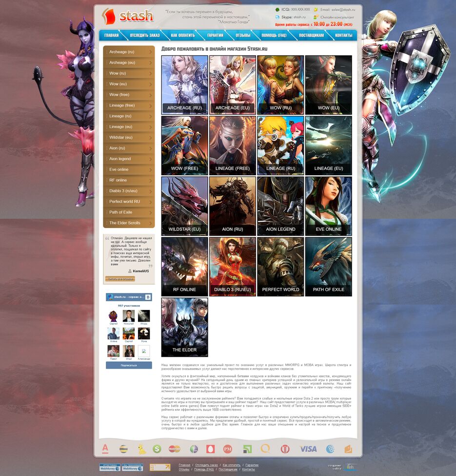Click the VK logo in group widget
Viewport: 456px width, 476px height.
click(148, 297)
